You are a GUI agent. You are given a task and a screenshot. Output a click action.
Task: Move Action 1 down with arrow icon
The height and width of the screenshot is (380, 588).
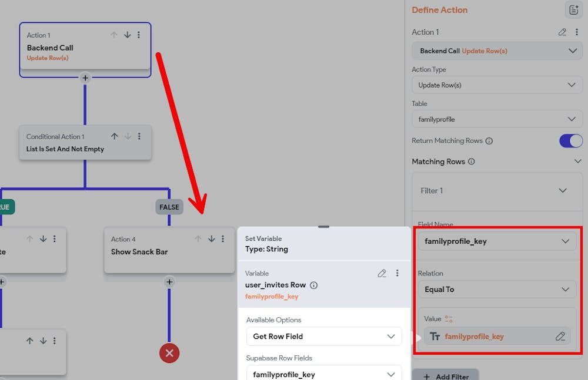coord(128,35)
